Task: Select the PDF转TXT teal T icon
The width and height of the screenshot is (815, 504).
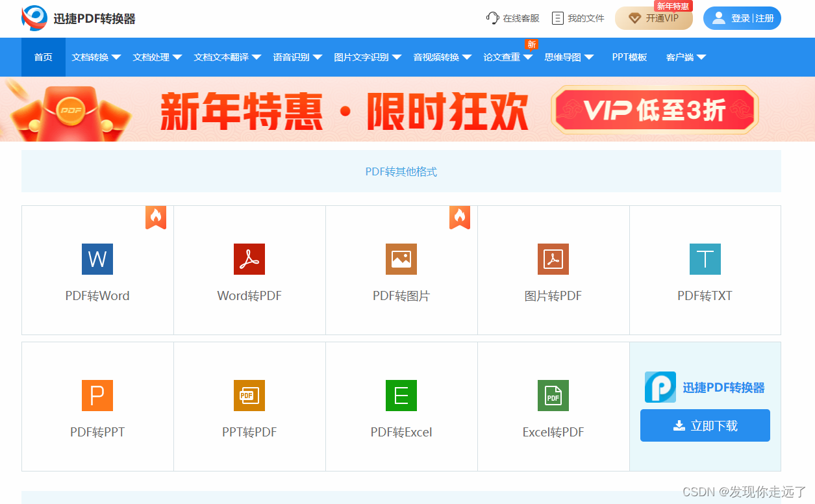Action: (x=705, y=259)
